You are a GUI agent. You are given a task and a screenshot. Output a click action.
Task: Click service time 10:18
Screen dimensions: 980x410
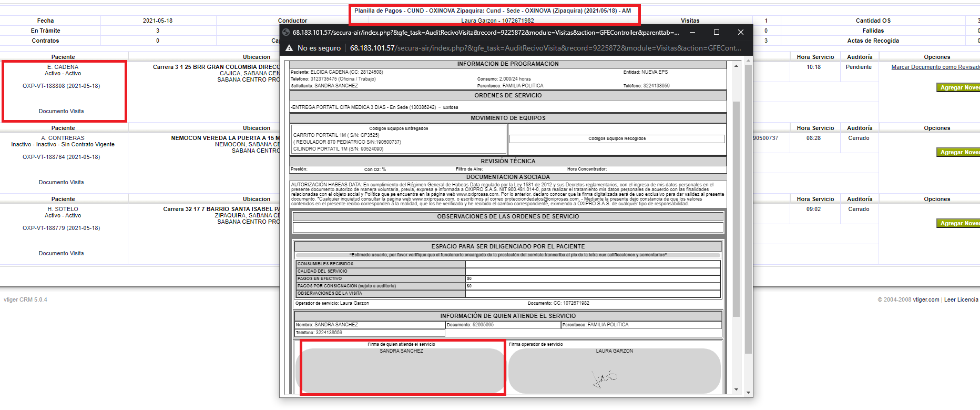point(813,67)
